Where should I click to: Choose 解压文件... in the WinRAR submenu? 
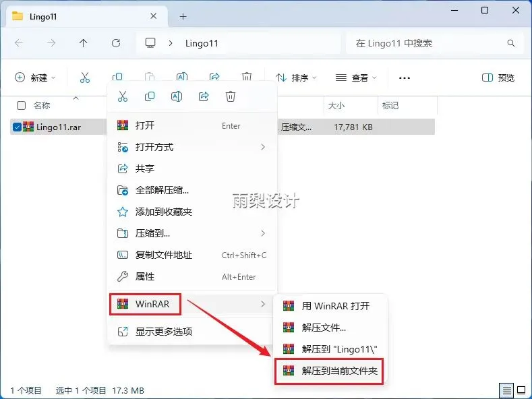[330, 328]
